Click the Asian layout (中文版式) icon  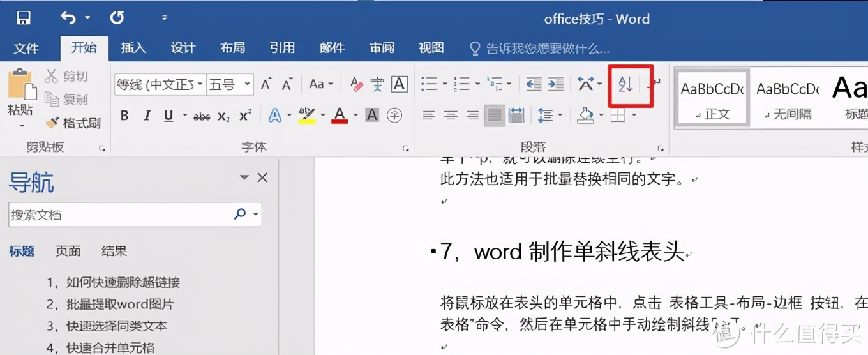586,84
